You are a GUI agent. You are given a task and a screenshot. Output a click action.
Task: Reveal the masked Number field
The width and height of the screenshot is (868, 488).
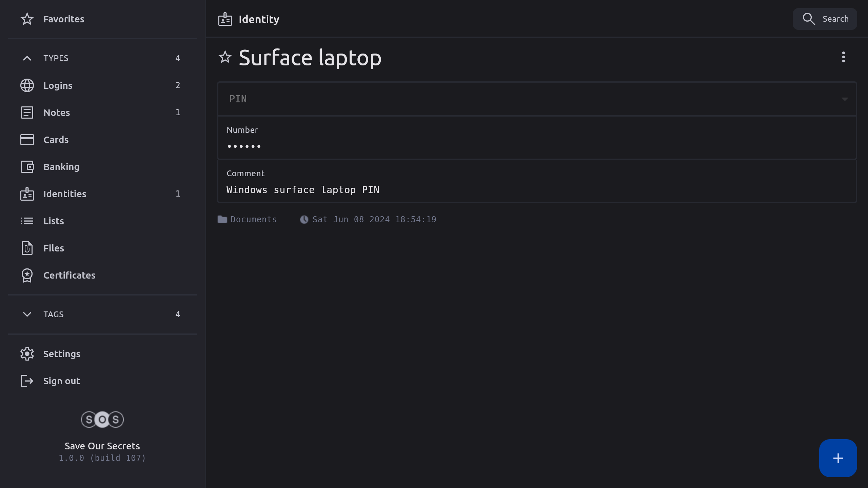point(244,146)
